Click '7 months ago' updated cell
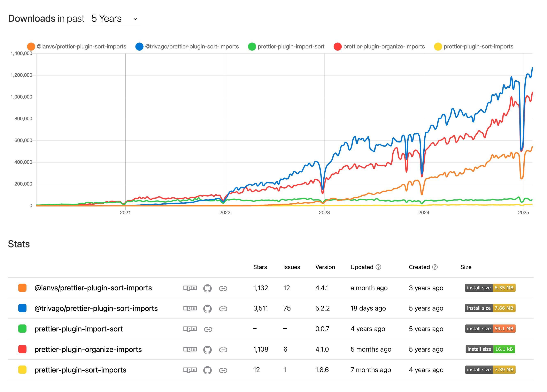Viewport: 547px width, 392px height. point(371,370)
